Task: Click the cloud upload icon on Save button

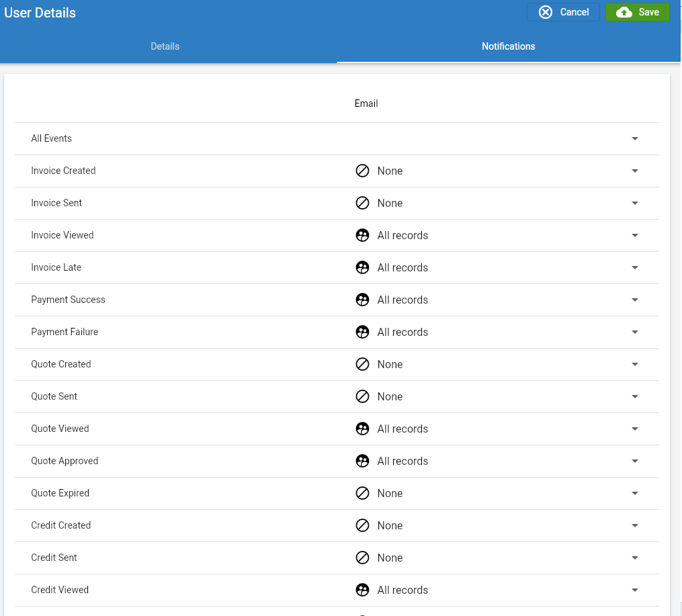Action: [x=625, y=11]
